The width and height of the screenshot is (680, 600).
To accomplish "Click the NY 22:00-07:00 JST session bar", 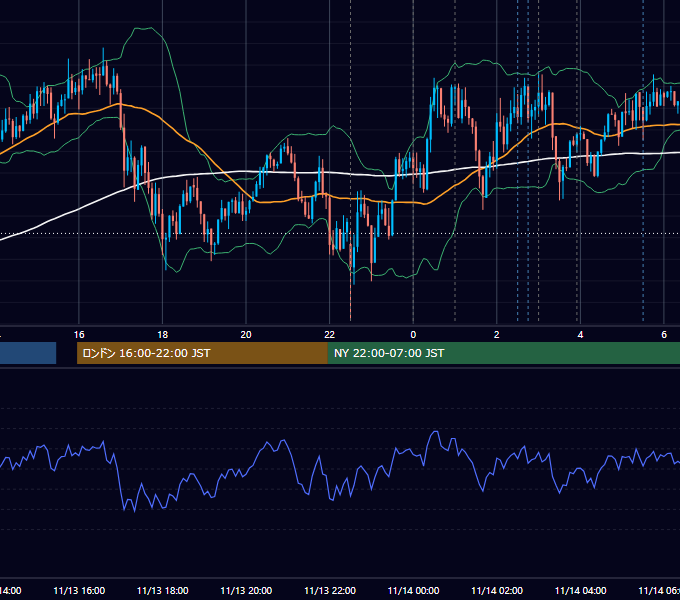I will coord(503,353).
